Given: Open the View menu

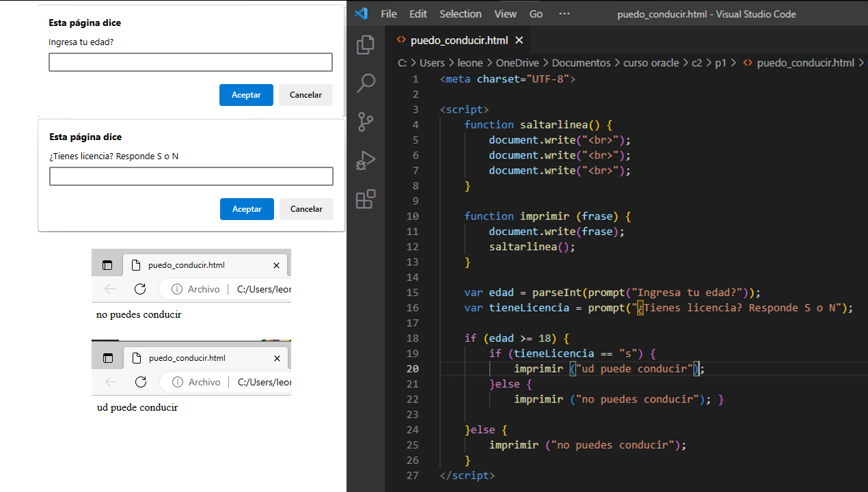Looking at the screenshot, I should pyautogui.click(x=505, y=14).
